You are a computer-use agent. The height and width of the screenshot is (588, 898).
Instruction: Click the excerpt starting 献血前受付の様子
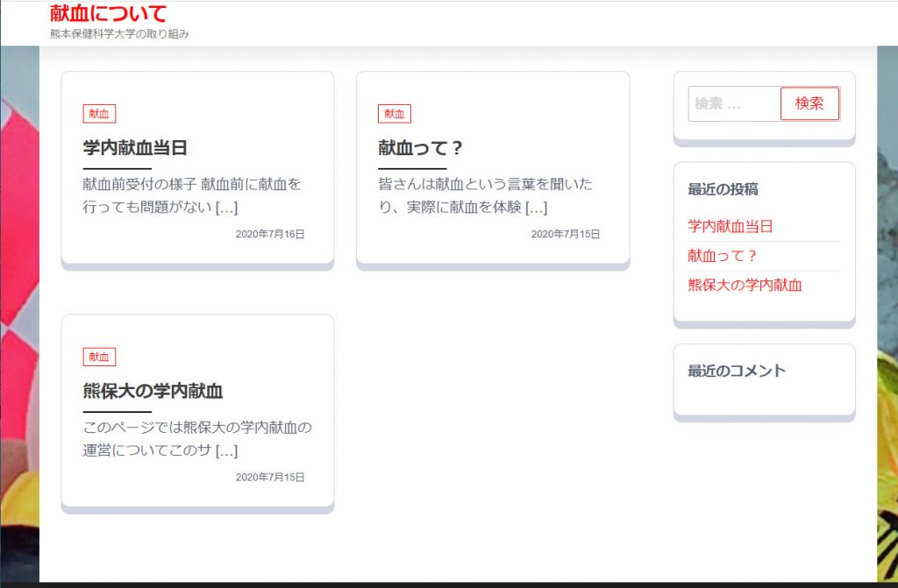192,195
